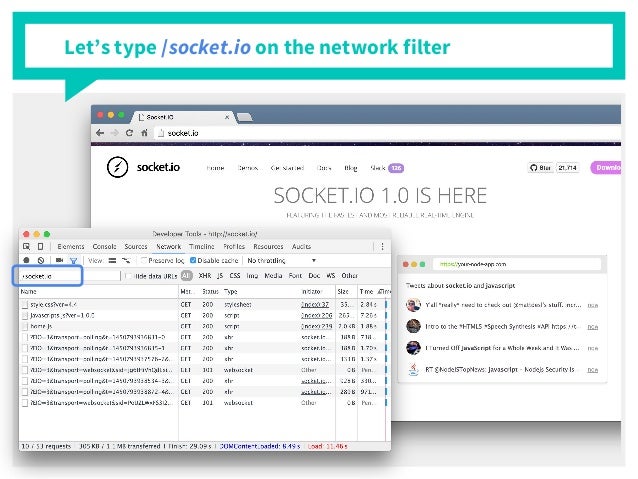Open the DevTools three-dot menu
This screenshot has width=638, height=479.
(x=382, y=247)
